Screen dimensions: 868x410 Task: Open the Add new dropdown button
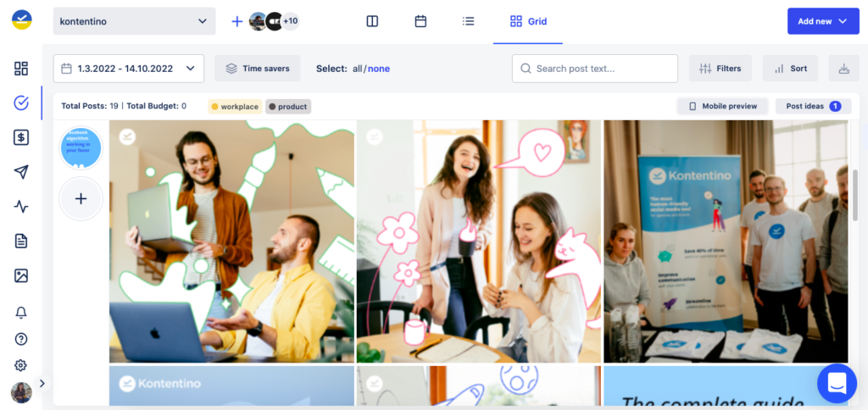[x=823, y=21]
